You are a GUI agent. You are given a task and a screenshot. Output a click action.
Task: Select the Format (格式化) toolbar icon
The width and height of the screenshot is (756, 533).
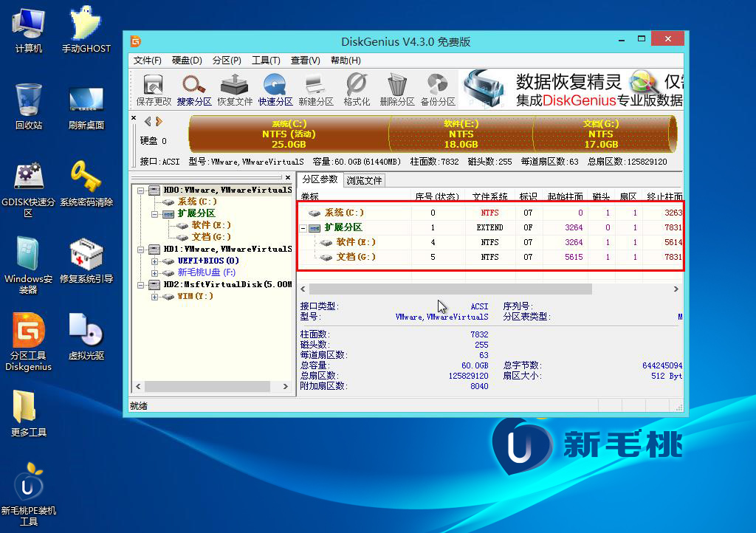(357, 89)
